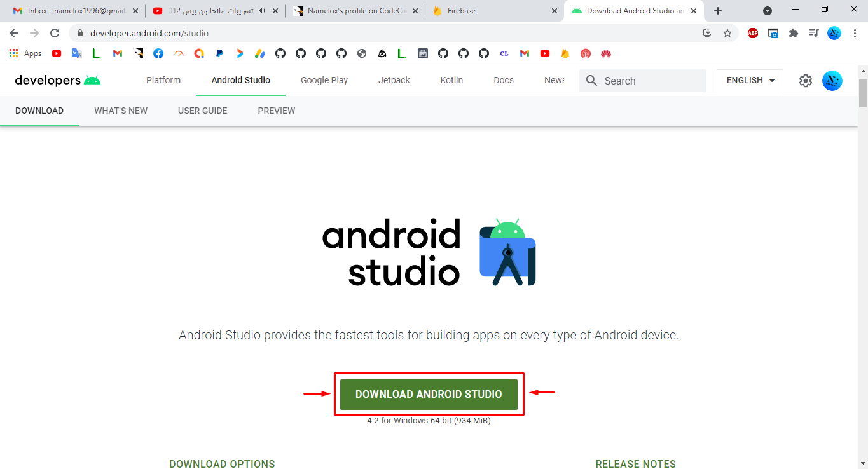
Task: Close the Download Android Studio tab
Action: click(694, 11)
